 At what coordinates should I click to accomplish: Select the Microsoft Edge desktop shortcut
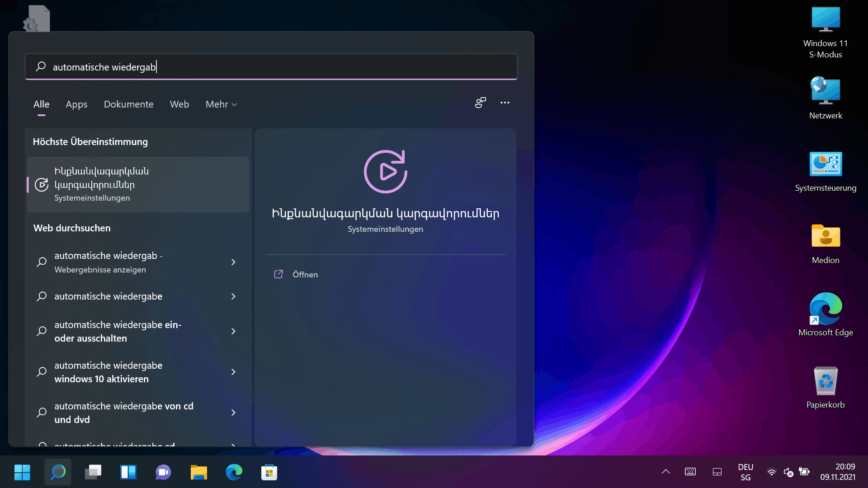(x=826, y=315)
